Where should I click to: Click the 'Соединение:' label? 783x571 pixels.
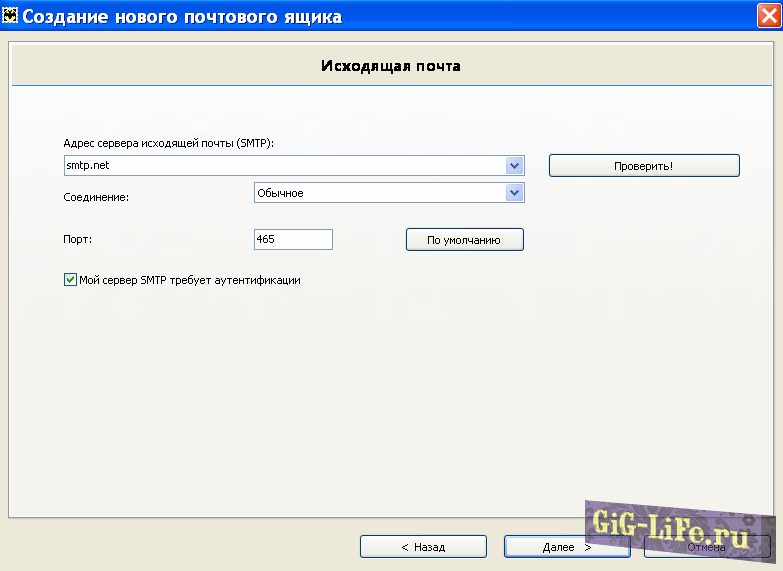[96, 197]
